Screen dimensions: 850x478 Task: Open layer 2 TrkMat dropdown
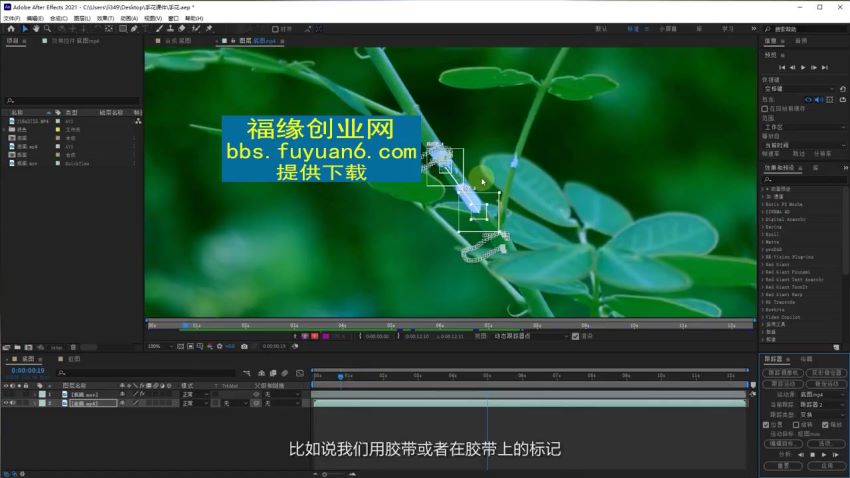pos(234,403)
